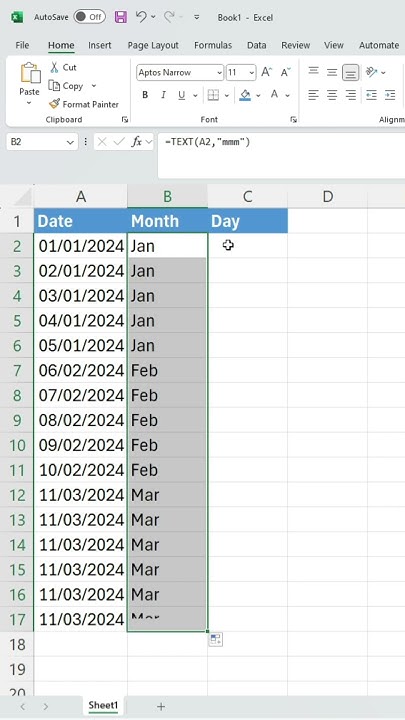Click the Paste button
The width and height of the screenshot is (405, 720).
29,84
